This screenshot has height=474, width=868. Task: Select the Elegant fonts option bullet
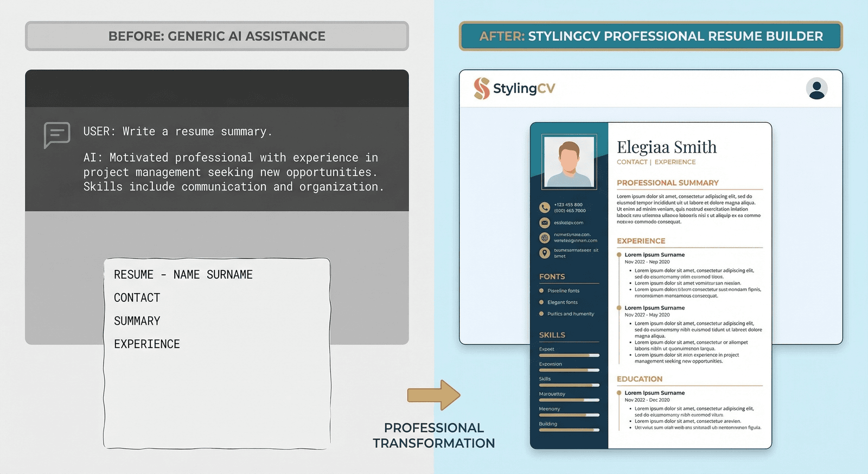541,302
